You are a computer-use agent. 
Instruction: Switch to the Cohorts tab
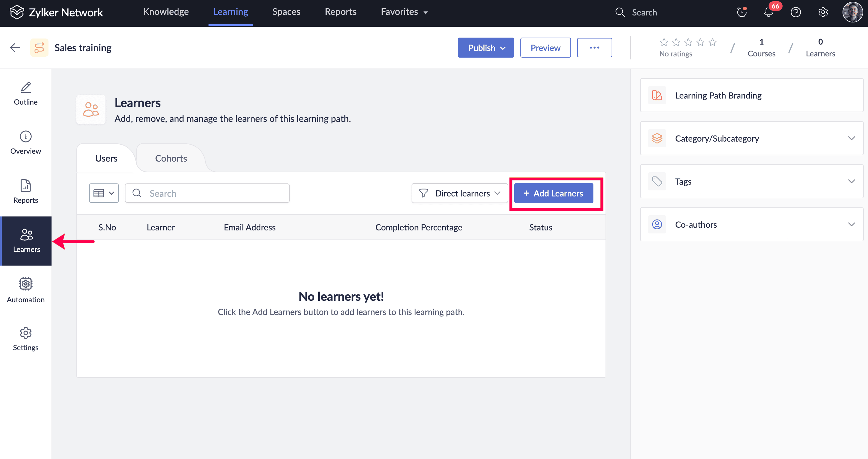(171, 158)
